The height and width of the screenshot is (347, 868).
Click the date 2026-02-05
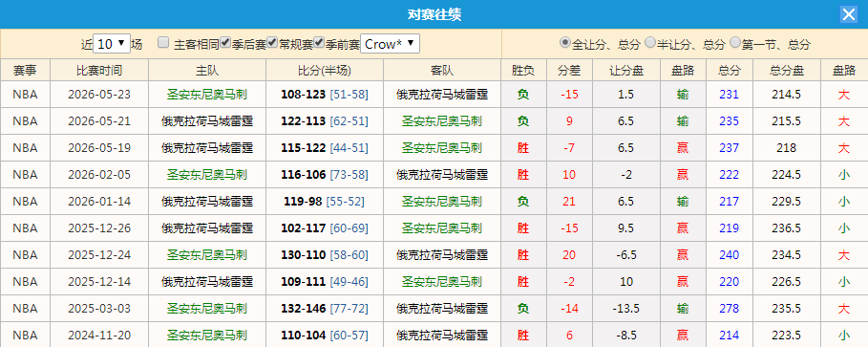point(99,175)
